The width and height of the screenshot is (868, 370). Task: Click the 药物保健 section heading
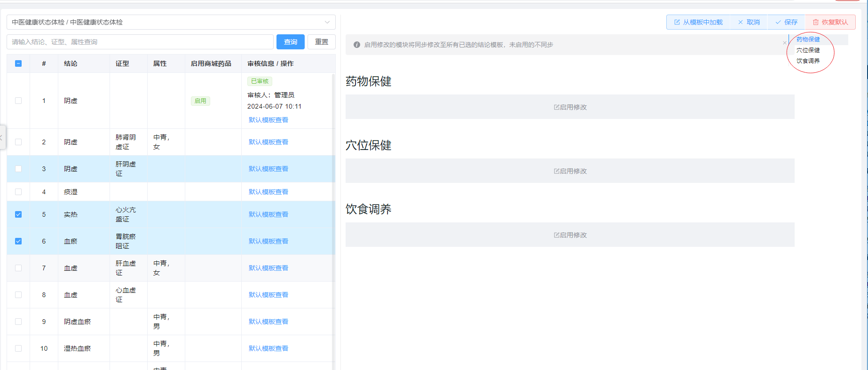tap(369, 81)
